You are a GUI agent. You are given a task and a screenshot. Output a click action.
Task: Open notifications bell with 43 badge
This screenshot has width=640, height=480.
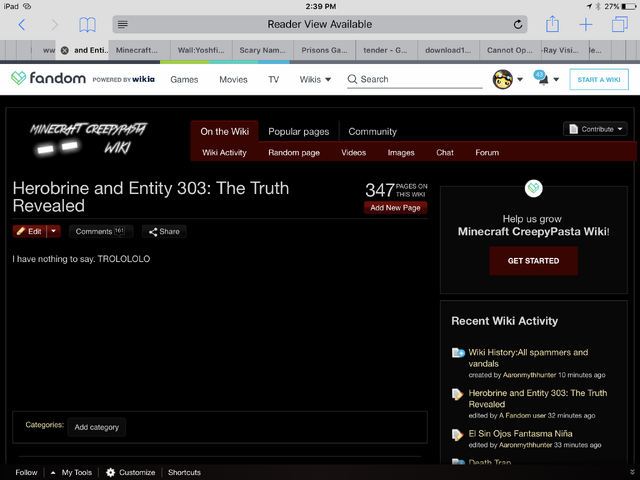pos(542,78)
